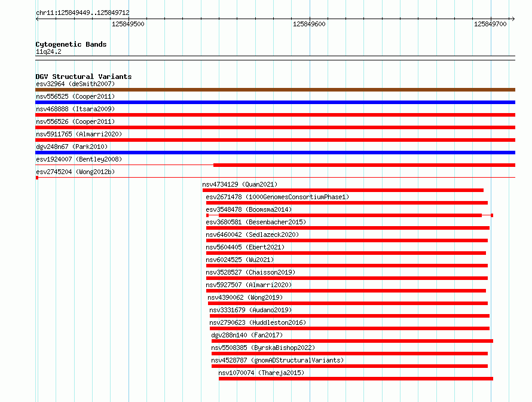
Task: Click the esv32964 (deSmith2007) label
Action: [75, 84]
